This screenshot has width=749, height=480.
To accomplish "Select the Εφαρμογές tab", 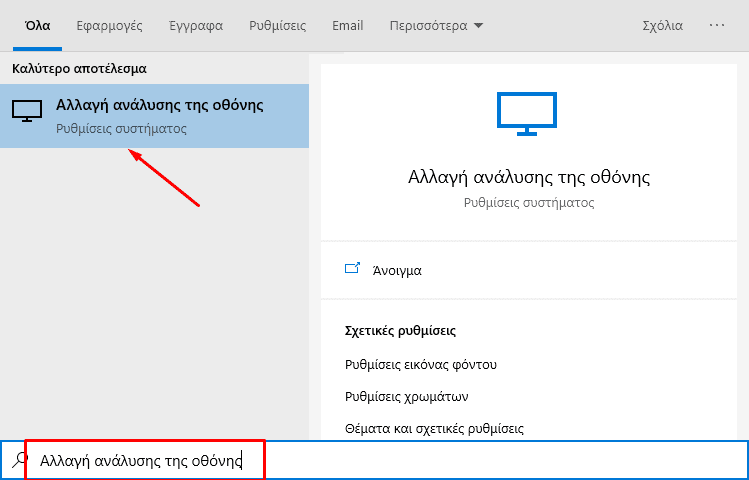I will pos(111,26).
